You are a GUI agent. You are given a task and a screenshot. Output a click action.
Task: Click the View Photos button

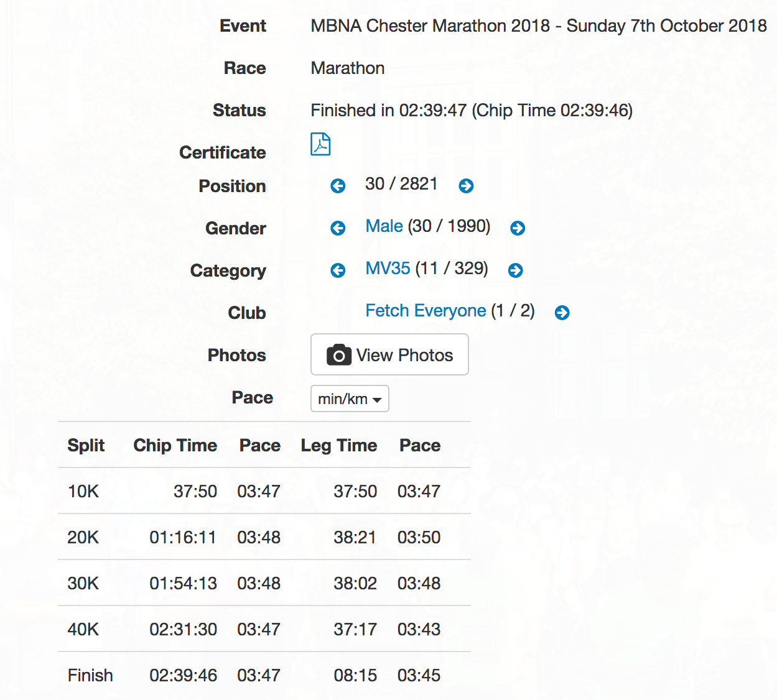point(389,354)
